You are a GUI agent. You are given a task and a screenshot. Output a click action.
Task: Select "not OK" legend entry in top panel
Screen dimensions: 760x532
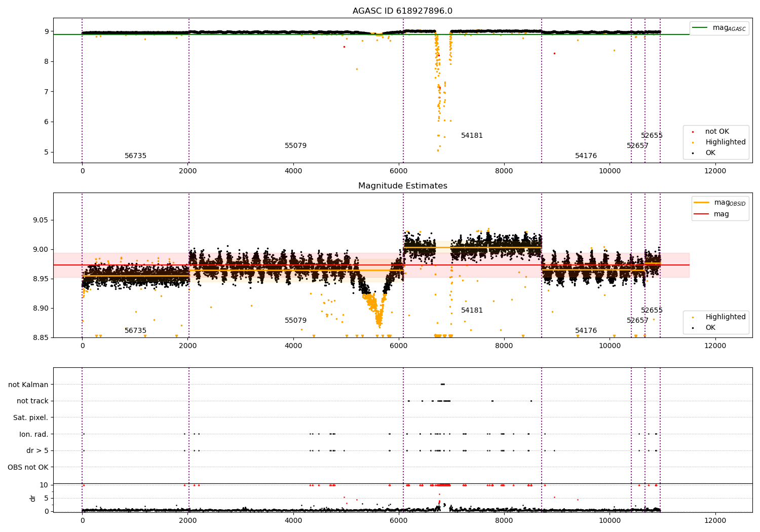coord(717,132)
